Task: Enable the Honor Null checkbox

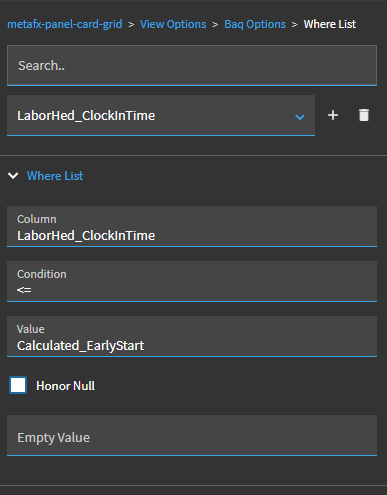Action: [18, 386]
